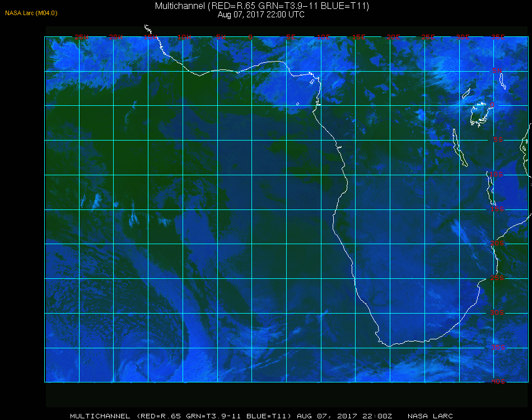Click the 5W longitude label
532x420 pixels.
pos(221,37)
